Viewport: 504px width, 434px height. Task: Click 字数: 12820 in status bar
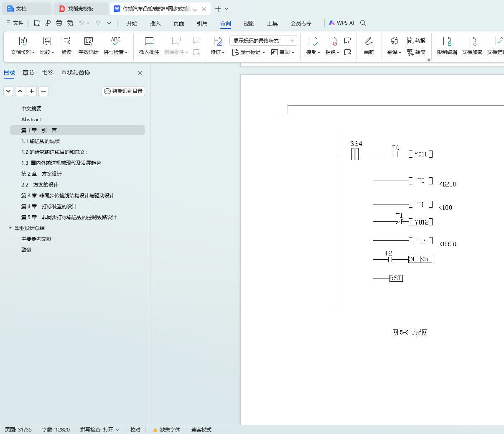tap(56, 430)
